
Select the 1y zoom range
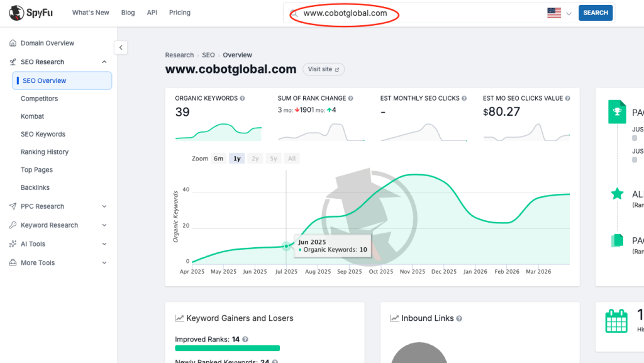click(x=237, y=159)
